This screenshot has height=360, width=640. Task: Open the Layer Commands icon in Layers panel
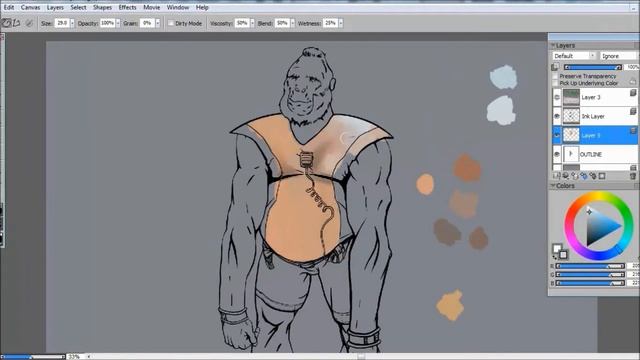pos(556,176)
